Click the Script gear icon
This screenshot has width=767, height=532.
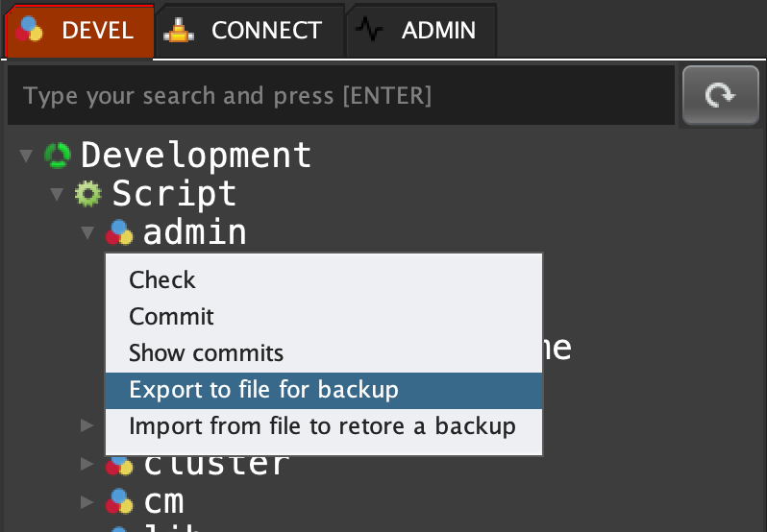click(88, 194)
